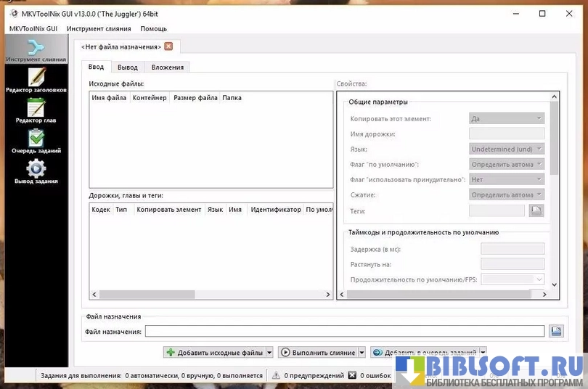This screenshot has height=389, width=588.
Task: Open Редактор глав chapter editor
Action: 36,110
